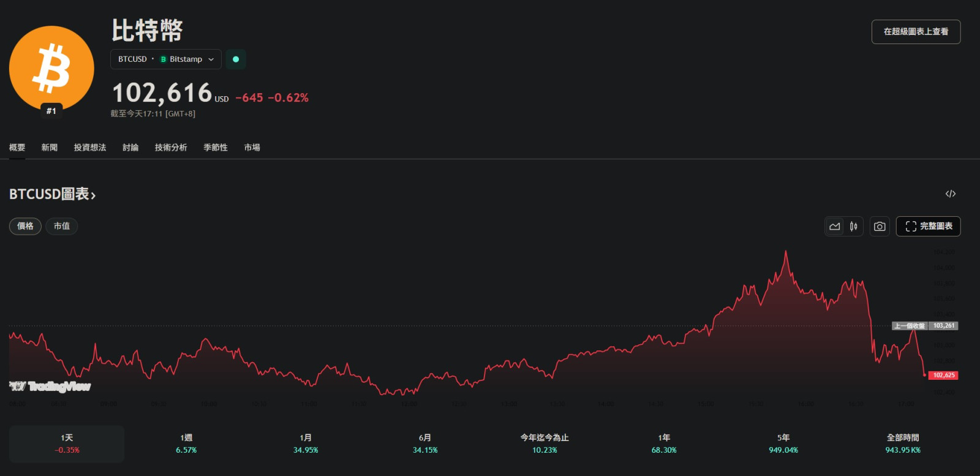
Task: Go to the 技術分析 tab
Action: click(171, 148)
